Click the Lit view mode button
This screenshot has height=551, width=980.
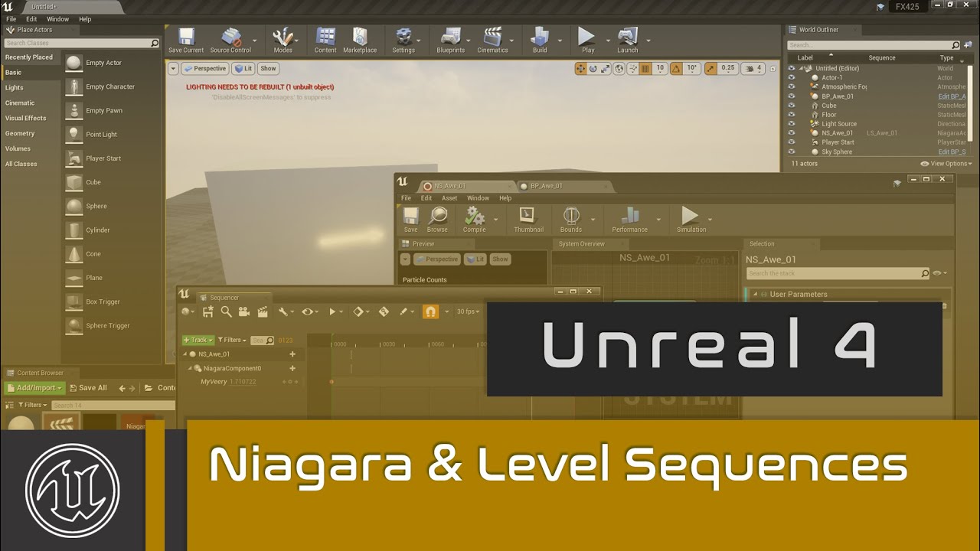[243, 68]
